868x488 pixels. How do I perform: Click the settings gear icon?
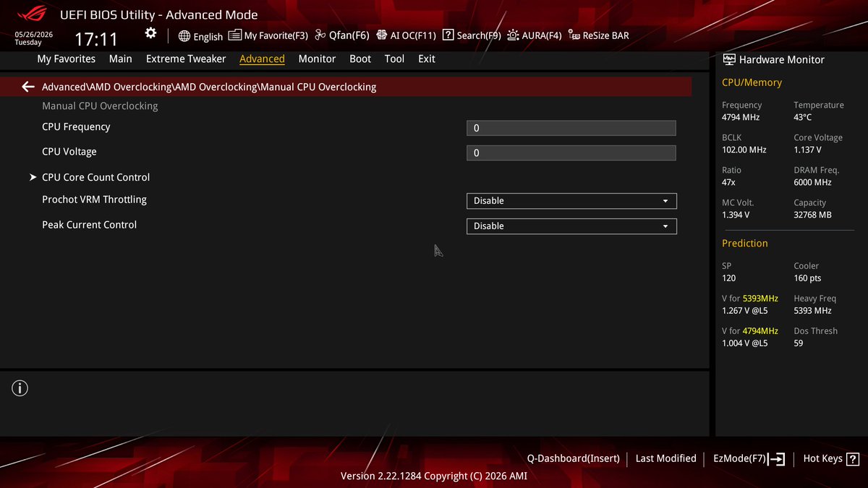click(x=150, y=33)
